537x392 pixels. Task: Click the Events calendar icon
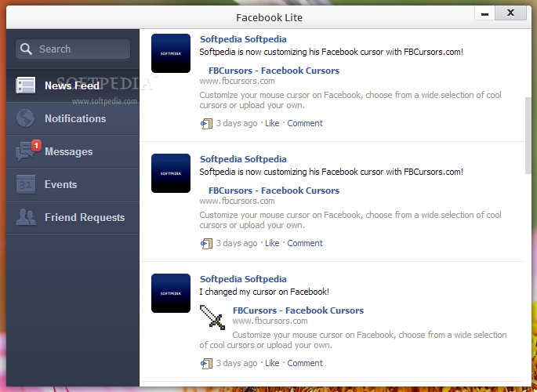click(25, 184)
